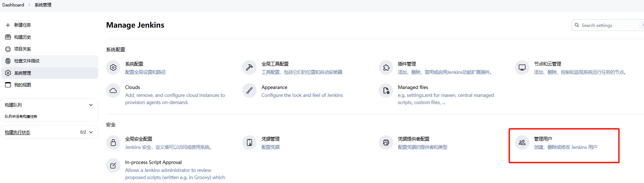The height and width of the screenshot is (183, 644).
Task: Open 检查文件指纹 in the sidebar
Action: (x=49, y=61)
